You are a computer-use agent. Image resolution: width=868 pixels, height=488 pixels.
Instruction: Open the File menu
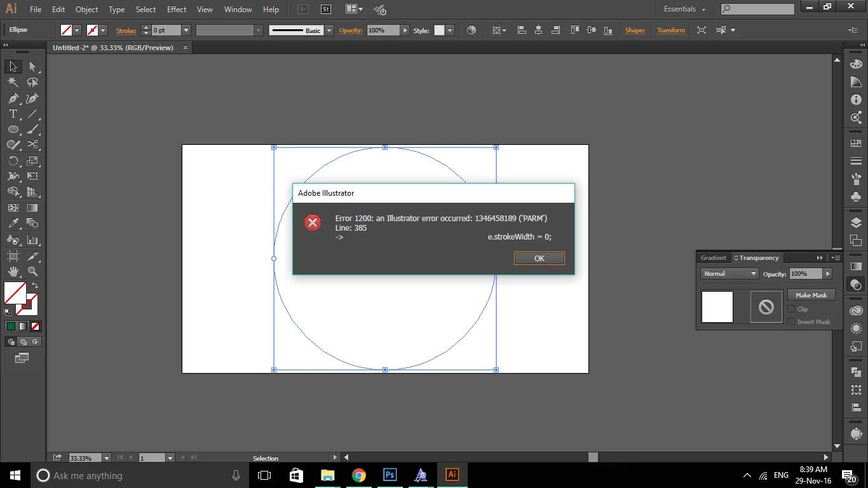pyautogui.click(x=36, y=10)
